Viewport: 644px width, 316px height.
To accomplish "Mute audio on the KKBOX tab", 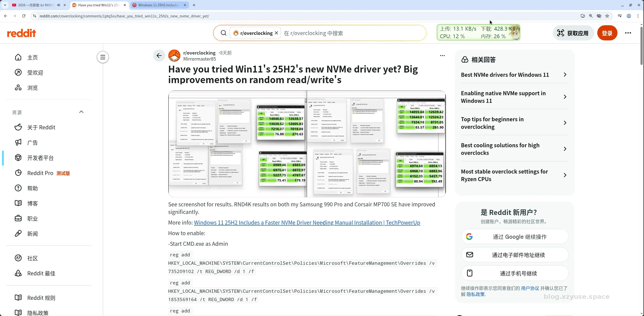I will tap(59, 5).
